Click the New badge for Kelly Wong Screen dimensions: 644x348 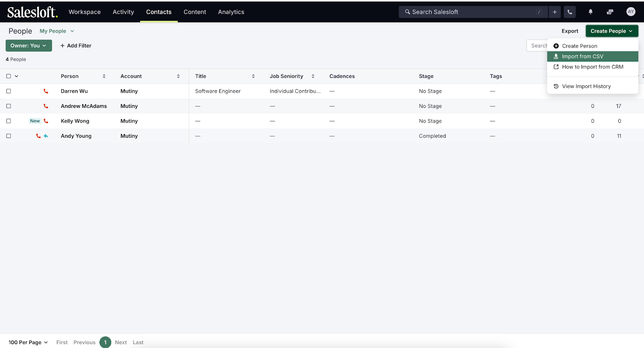click(x=35, y=121)
